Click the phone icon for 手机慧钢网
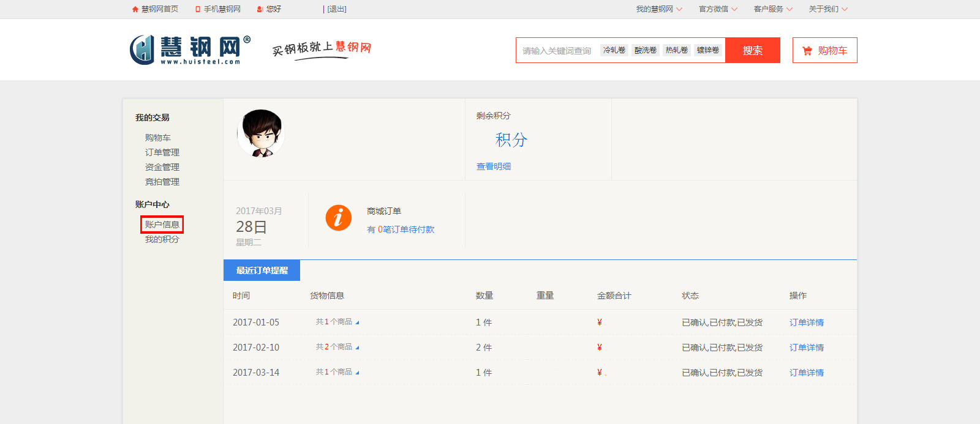Screen dimensions: 980x424 (198, 9)
